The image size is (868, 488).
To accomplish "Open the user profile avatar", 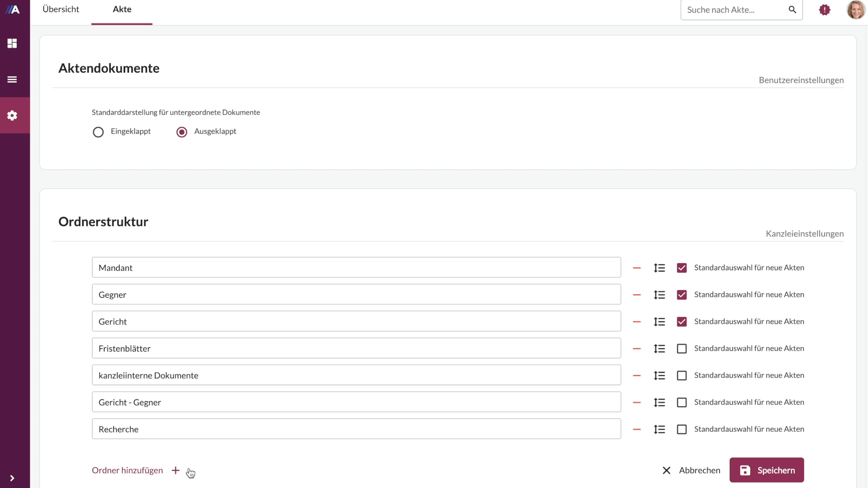I will pyautogui.click(x=856, y=9).
